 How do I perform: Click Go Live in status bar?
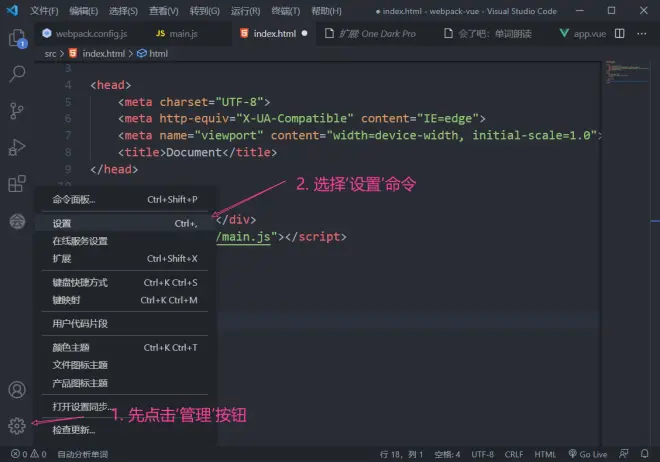(x=588, y=454)
